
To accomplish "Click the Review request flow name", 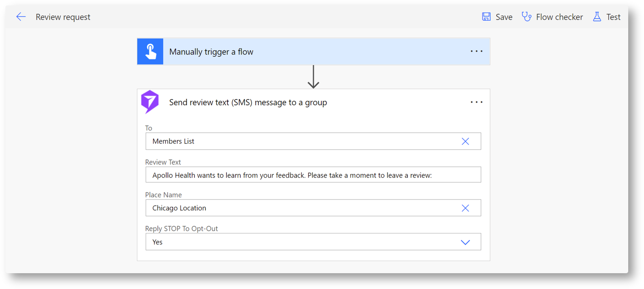I will pyautogui.click(x=63, y=17).
